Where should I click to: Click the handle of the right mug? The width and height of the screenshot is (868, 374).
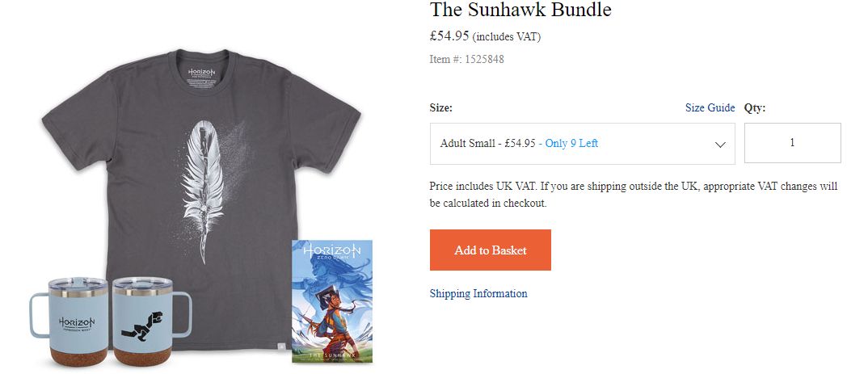point(183,314)
